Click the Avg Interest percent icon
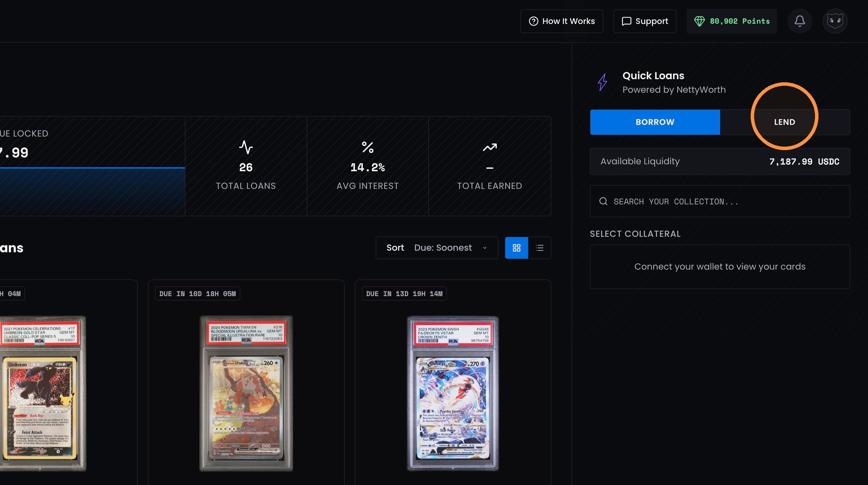This screenshot has width=868, height=485. pos(368,147)
